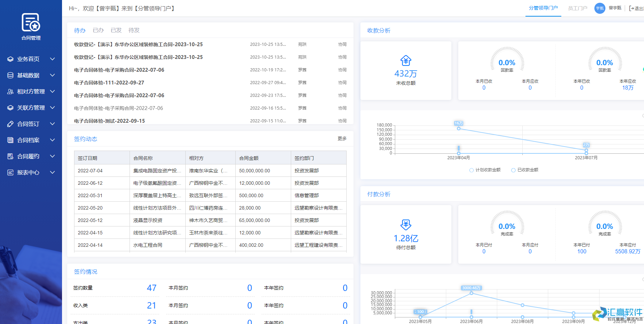Click the 合同管理 logo at top
Screen dimensions: 644x324
click(31, 24)
